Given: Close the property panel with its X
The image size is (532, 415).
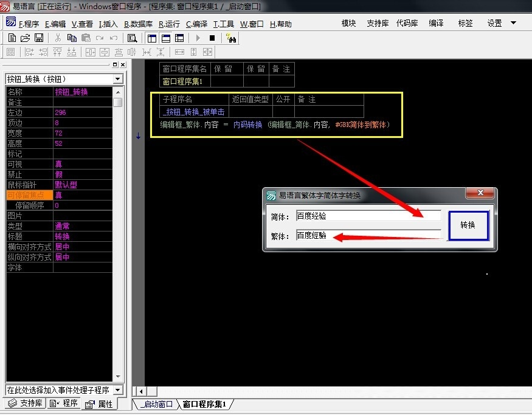Looking at the screenshot, I should click(123, 64).
